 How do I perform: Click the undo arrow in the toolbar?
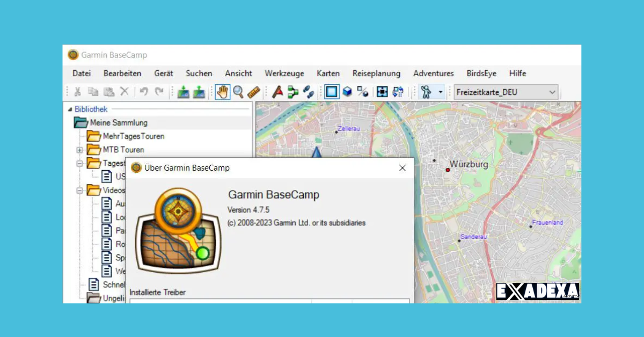pyautogui.click(x=143, y=92)
